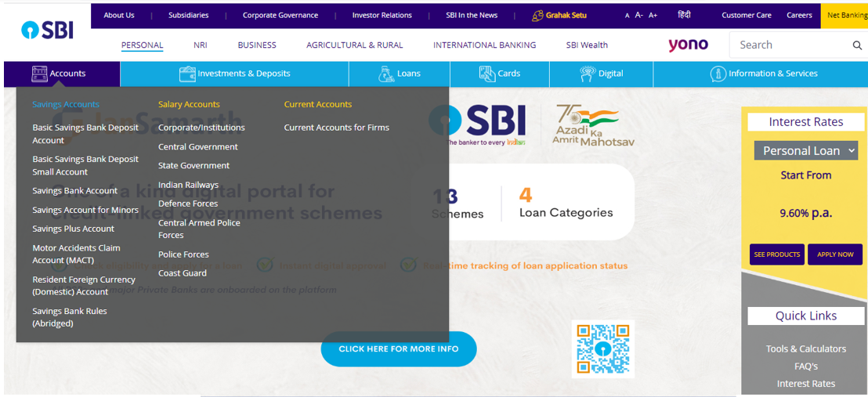Click the Digital icon
This screenshot has width=868, height=397.
tap(588, 74)
